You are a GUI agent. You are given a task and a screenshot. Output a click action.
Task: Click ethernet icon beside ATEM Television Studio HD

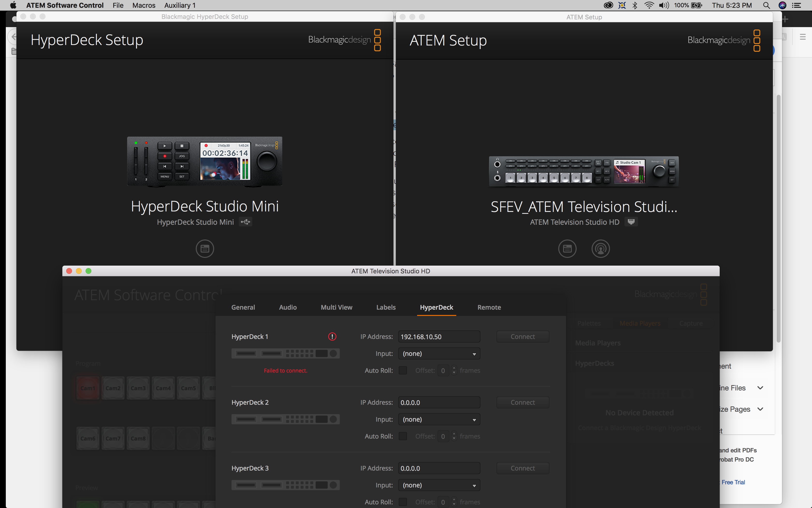[631, 222]
